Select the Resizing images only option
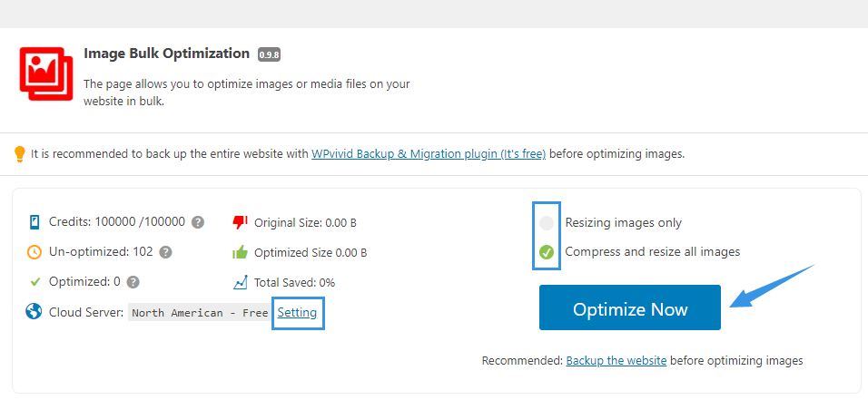 point(547,223)
